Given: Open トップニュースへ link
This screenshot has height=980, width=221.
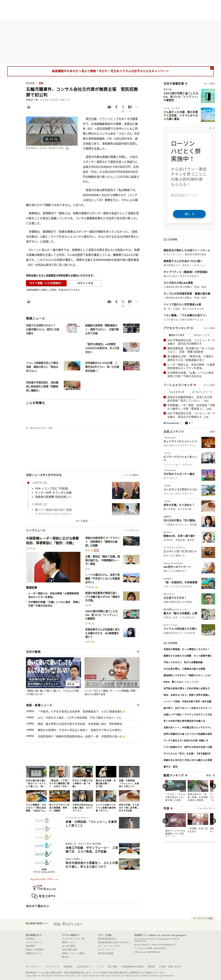Looking at the screenshot, I should click(x=132, y=530).
